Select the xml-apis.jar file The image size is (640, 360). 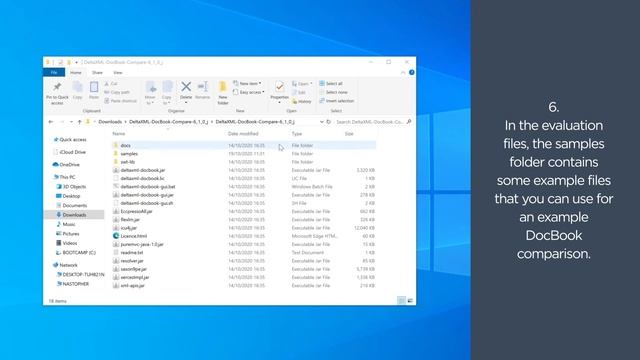(x=244, y=285)
